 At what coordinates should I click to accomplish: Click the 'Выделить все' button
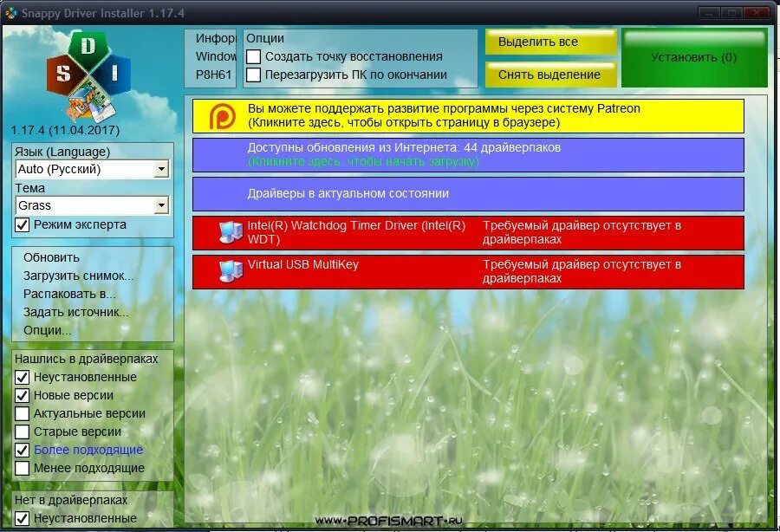(x=551, y=42)
